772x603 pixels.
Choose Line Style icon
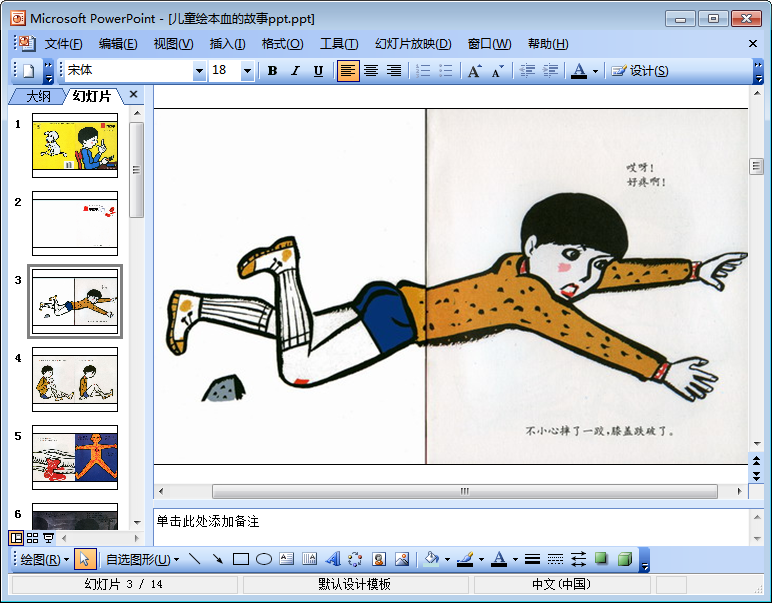pyautogui.click(x=532, y=559)
